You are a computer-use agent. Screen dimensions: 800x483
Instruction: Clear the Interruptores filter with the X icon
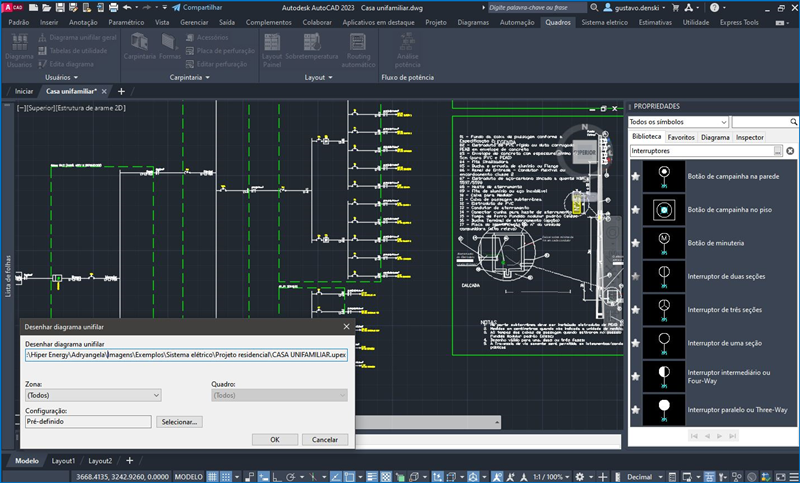790,151
